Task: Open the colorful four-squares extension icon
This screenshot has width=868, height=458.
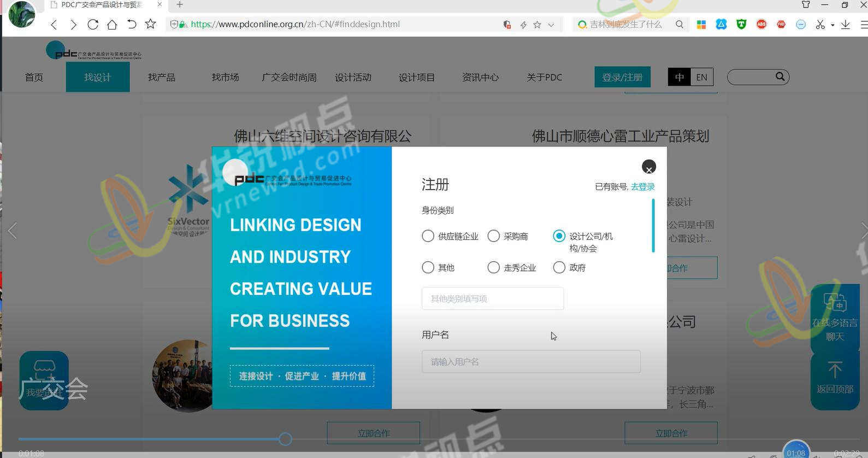Action: 701,25
